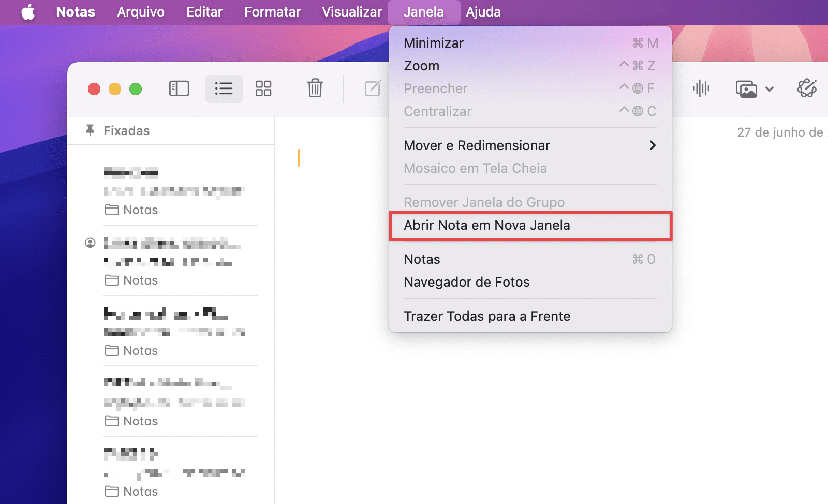Minimize the window with yellow button
This screenshot has width=828, height=504.
(x=115, y=89)
